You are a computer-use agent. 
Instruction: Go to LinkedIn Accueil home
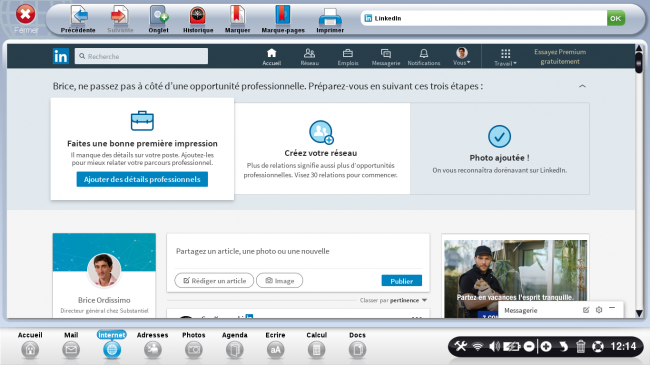(x=272, y=57)
